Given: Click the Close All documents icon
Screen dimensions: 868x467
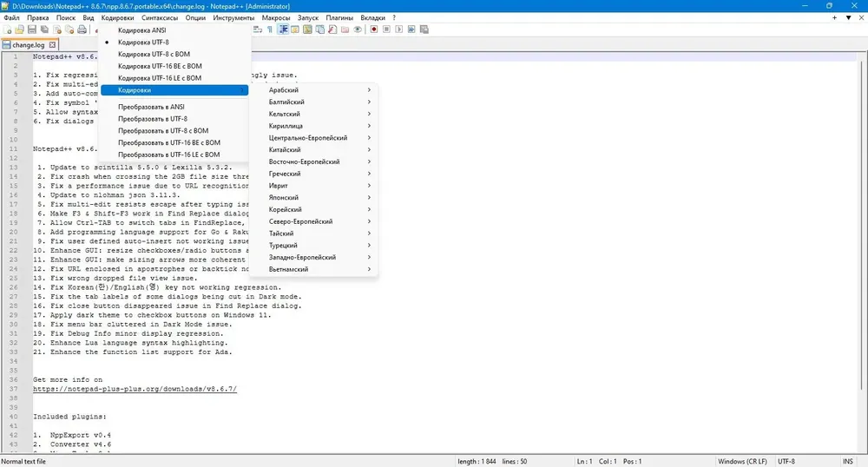Looking at the screenshot, I should tap(69, 30).
